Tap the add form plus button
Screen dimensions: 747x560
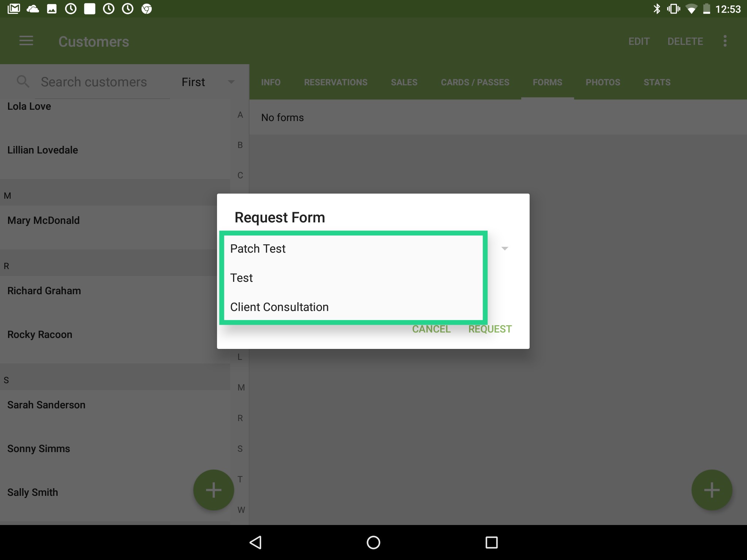tap(712, 490)
